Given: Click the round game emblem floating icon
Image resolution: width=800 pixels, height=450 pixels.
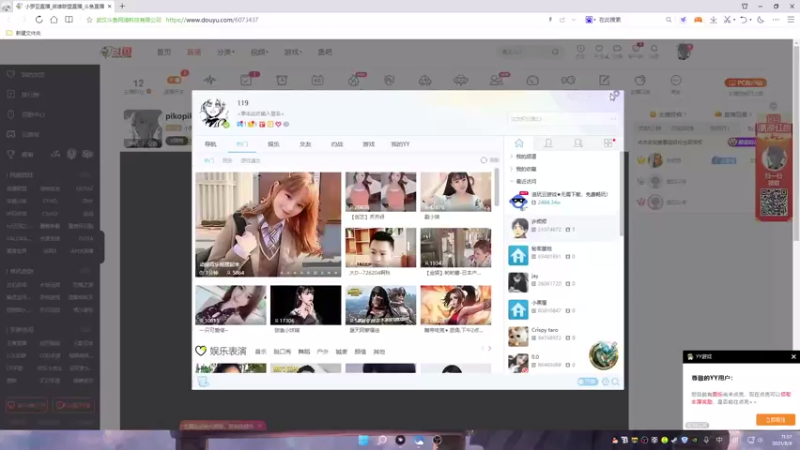Looking at the screenshot, I should pos(603,355).
